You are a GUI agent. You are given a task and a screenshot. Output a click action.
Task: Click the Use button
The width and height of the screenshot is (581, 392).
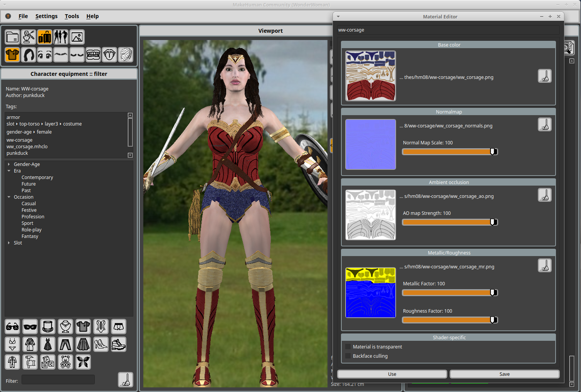(392, 374)
